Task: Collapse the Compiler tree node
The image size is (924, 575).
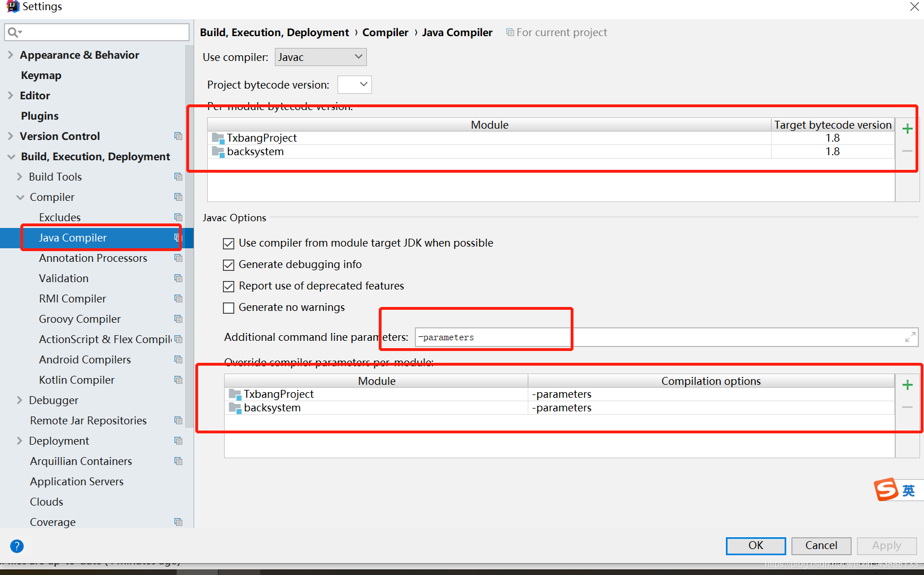Action: 20,197
